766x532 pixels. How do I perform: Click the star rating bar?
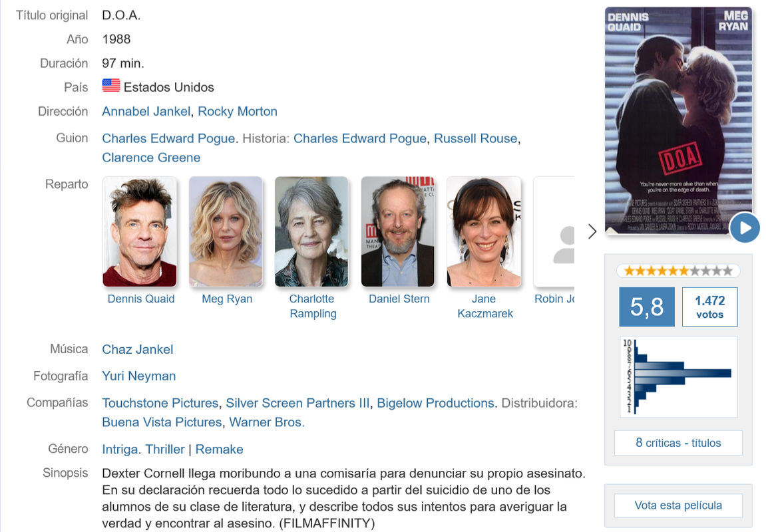pyautogui.click(x=678, y=271)
